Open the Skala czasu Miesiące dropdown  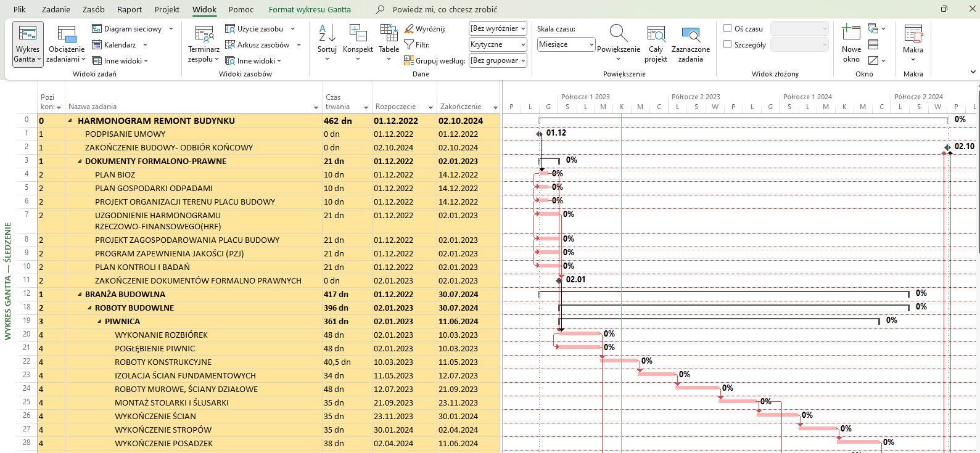click(x=566, y=44)
